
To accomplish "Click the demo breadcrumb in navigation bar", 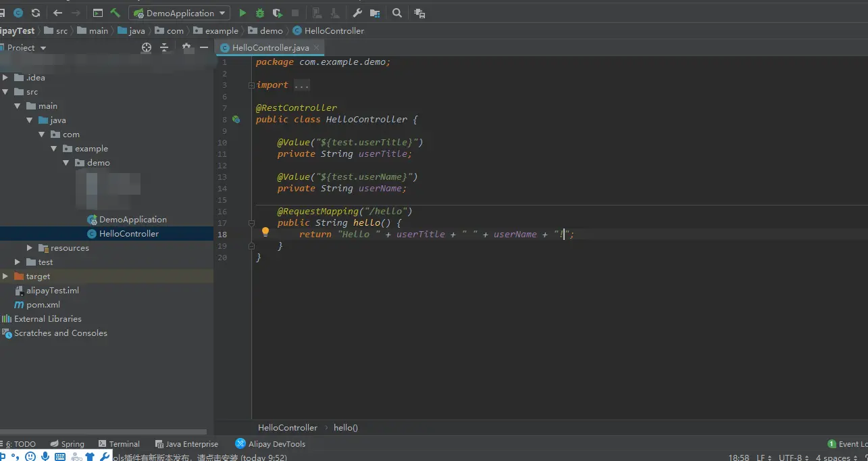I will tap(271, 31).
